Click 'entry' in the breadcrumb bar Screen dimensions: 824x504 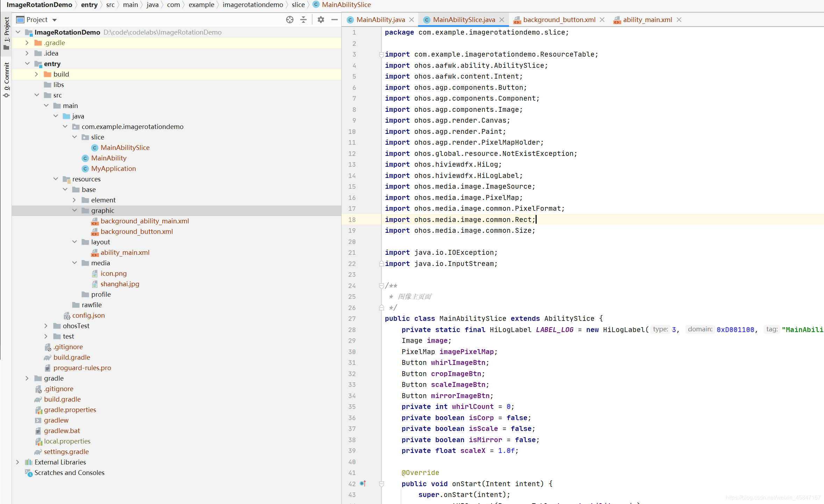pyautogui.click(x=89, y=5)
